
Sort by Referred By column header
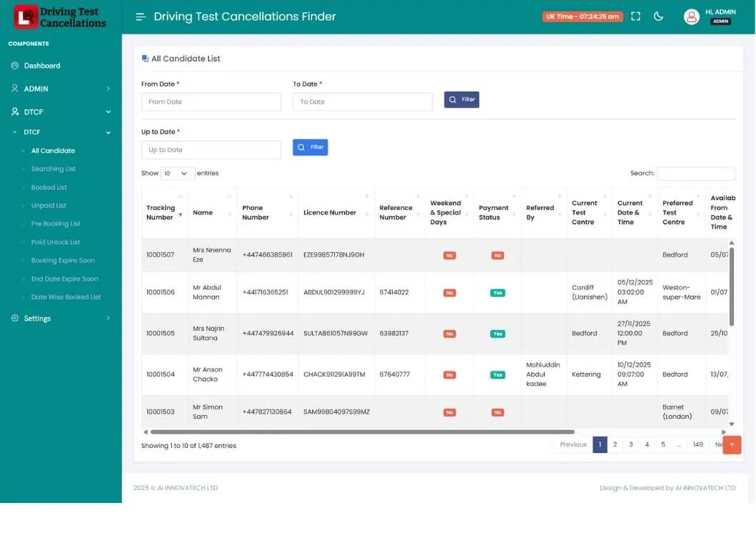[x=544, y=213]
